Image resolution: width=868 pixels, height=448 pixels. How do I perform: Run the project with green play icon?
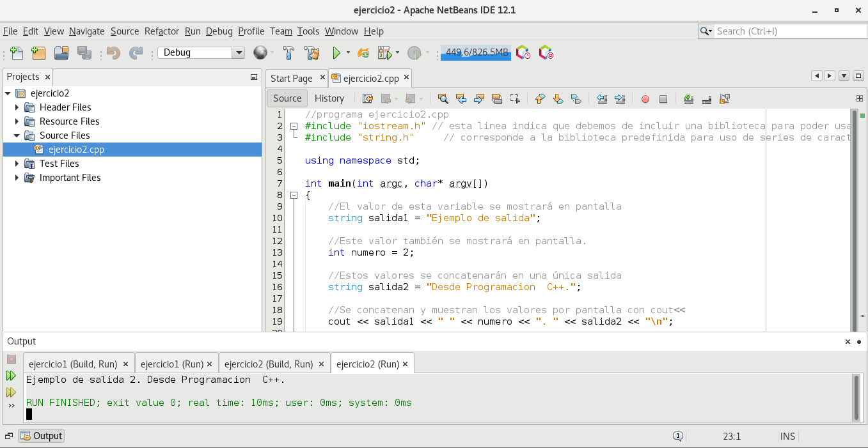click(336, 53)
